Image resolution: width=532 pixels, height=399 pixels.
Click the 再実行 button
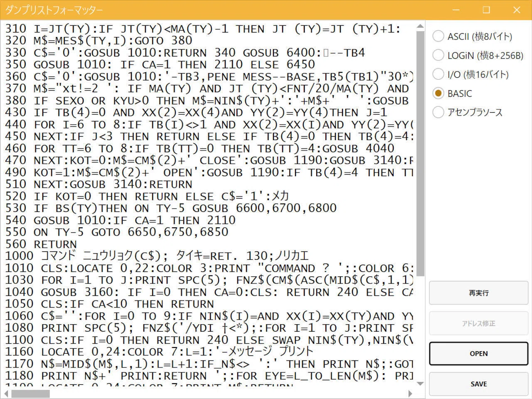click(478, 293)
